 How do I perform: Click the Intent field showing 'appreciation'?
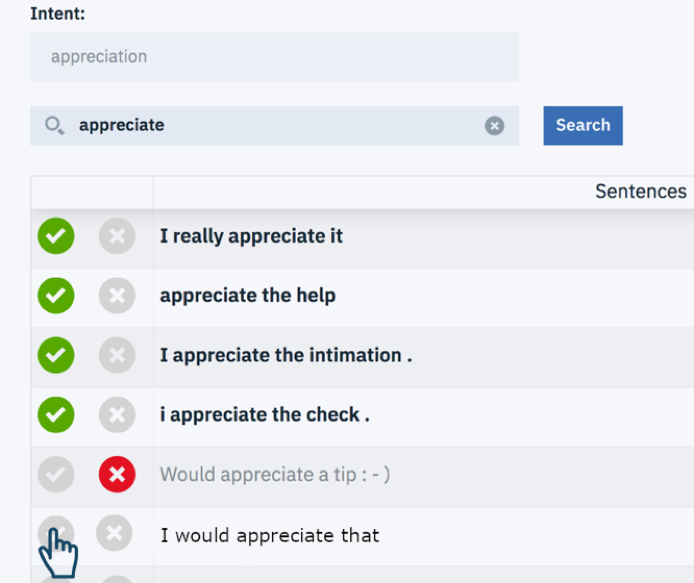[274, 57]
